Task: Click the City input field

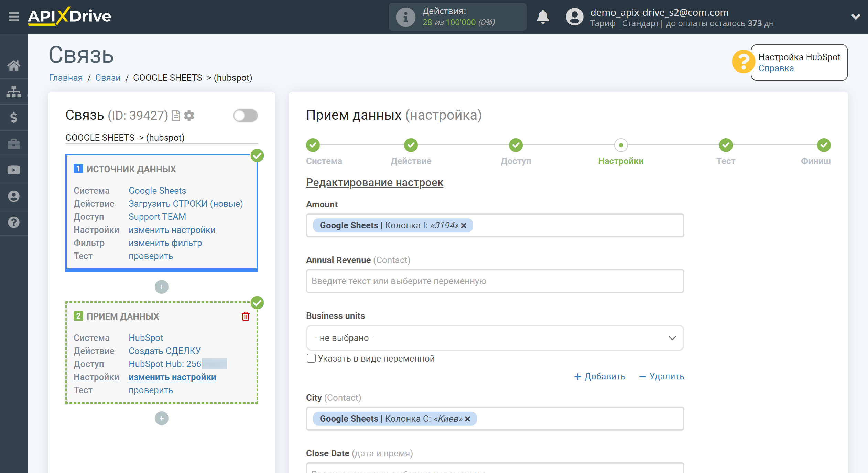Action: pos(495,419)
